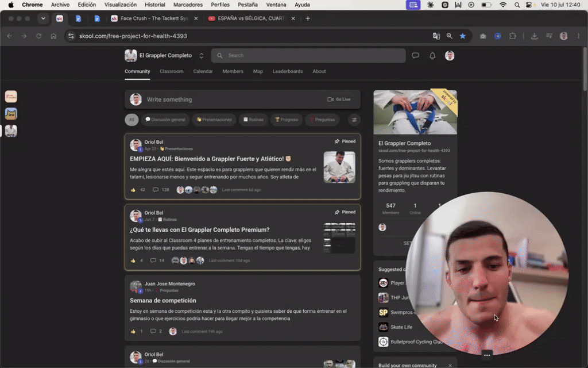Click the Go Live video icon
Image resolution: width=588 pixels, height=368 pixels.
click(330, 99)
